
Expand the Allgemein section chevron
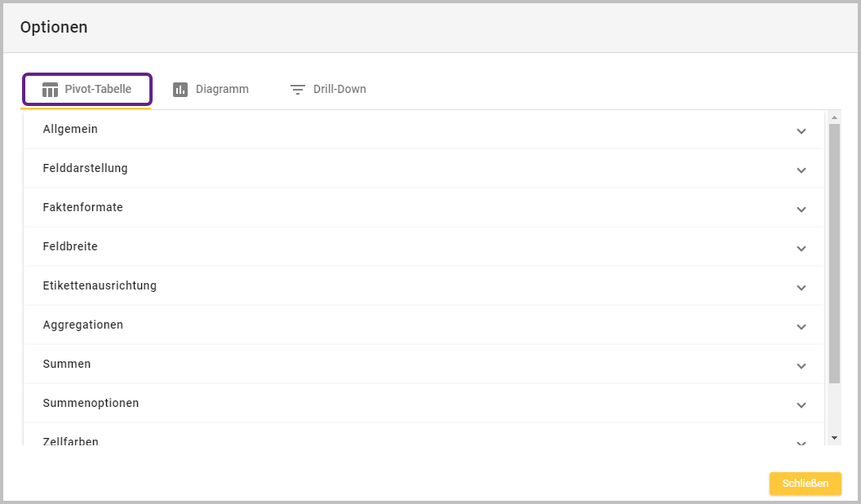[801, 131]
